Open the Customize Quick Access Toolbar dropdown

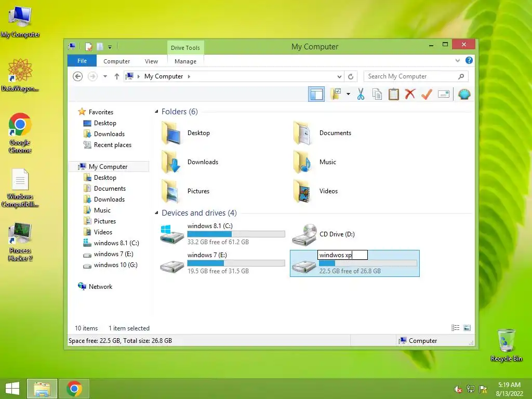[110, 47]
